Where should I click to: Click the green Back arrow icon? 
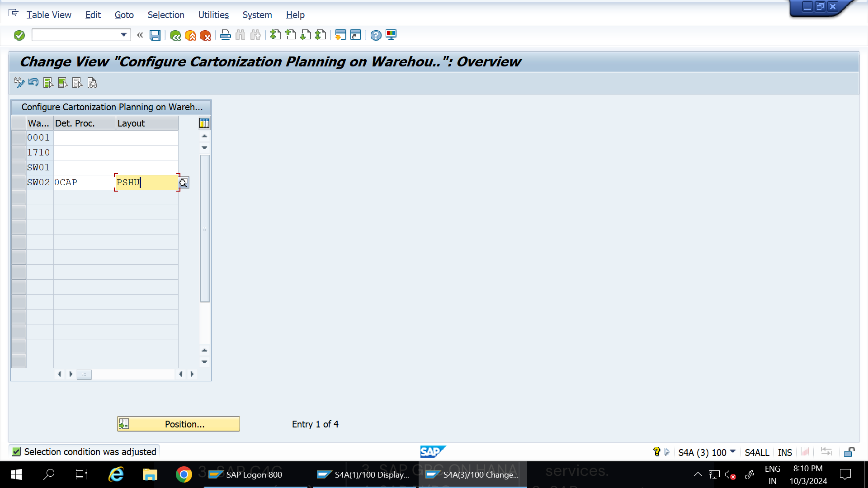click(x=176, y=35)
